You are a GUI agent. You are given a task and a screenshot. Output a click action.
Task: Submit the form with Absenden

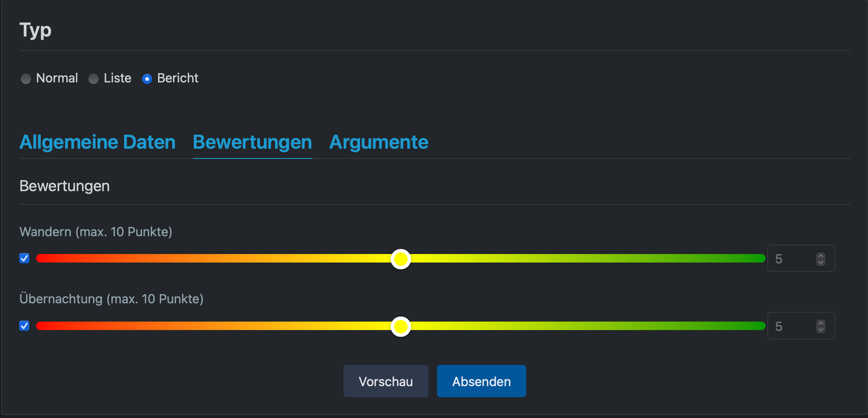[x=481, y=381]
